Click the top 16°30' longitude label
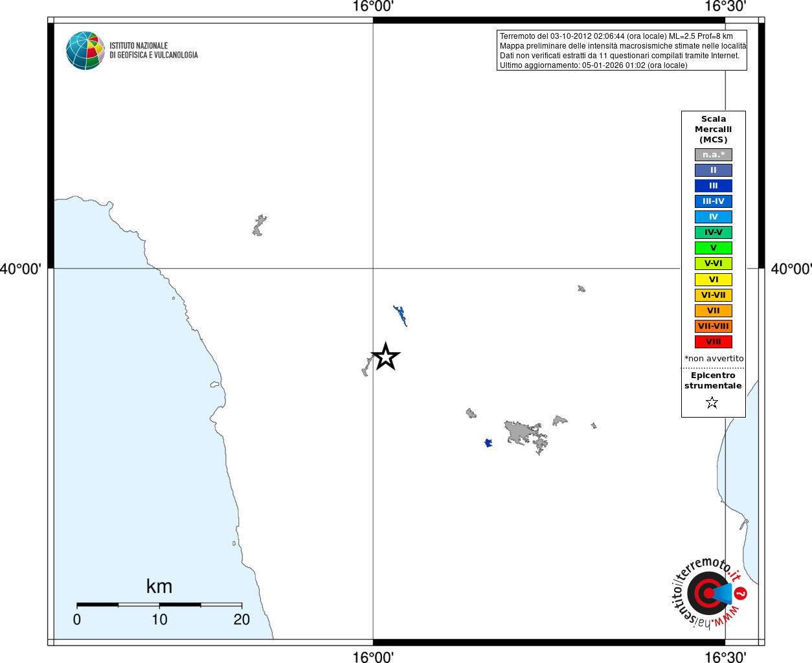 725,7
